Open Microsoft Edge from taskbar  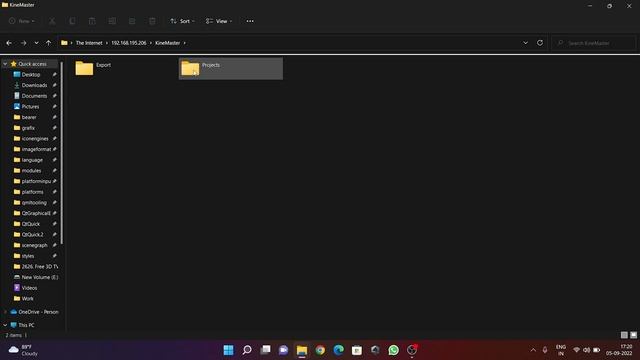(338, 350)
